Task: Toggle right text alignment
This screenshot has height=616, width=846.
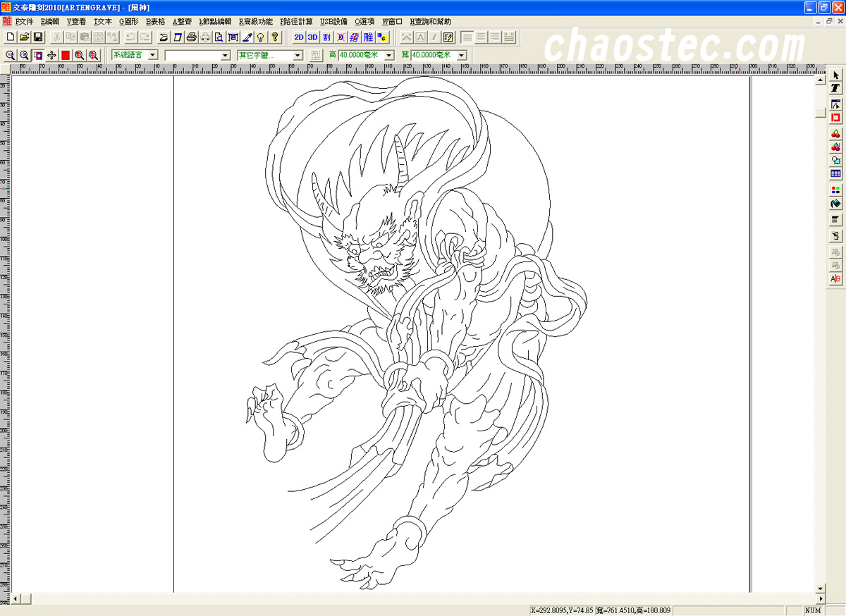Action: point(495,37)
